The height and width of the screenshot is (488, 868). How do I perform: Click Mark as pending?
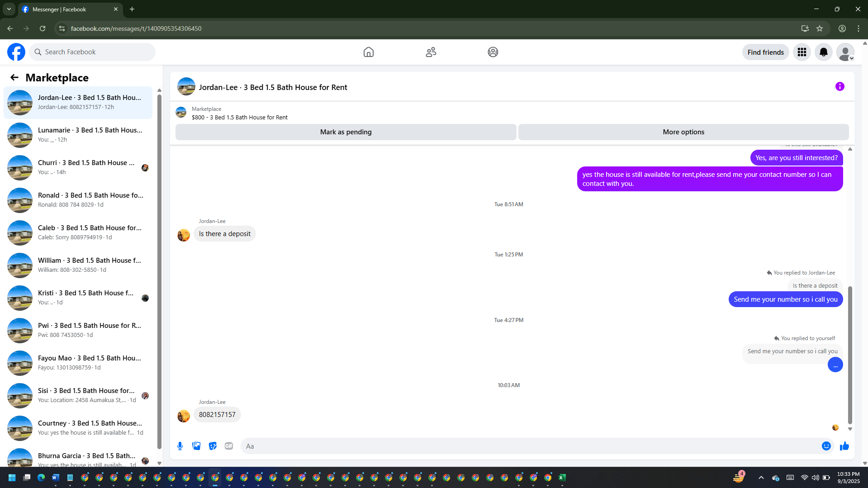click(x=346, y=132)
